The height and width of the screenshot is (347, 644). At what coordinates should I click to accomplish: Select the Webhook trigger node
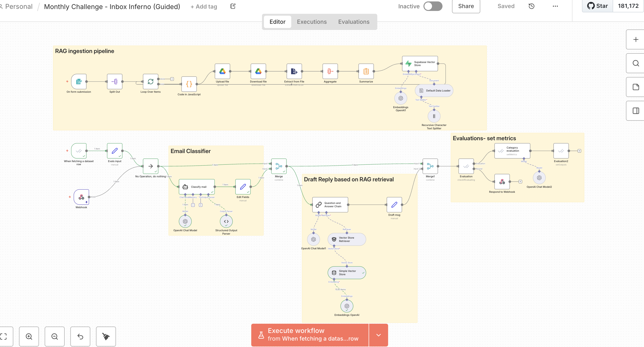(x=81, y=197)
